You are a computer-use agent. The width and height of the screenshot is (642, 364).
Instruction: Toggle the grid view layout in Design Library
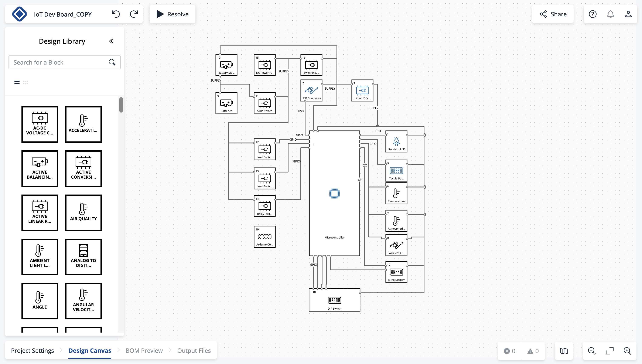(x=25, y=82)
